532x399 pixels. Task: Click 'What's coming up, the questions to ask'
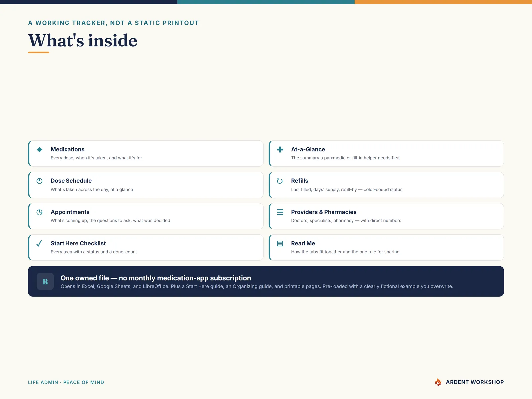pos(110,221)
